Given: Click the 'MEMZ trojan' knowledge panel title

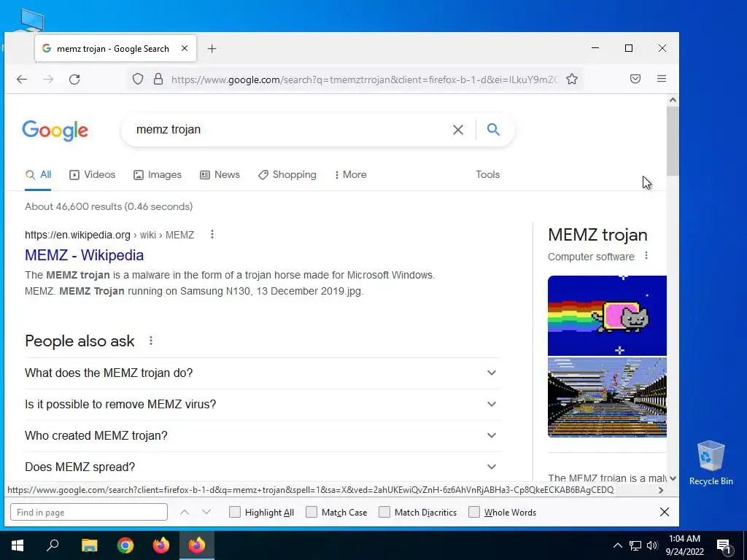Looking at the screenshot, I should tap(597, 235).
